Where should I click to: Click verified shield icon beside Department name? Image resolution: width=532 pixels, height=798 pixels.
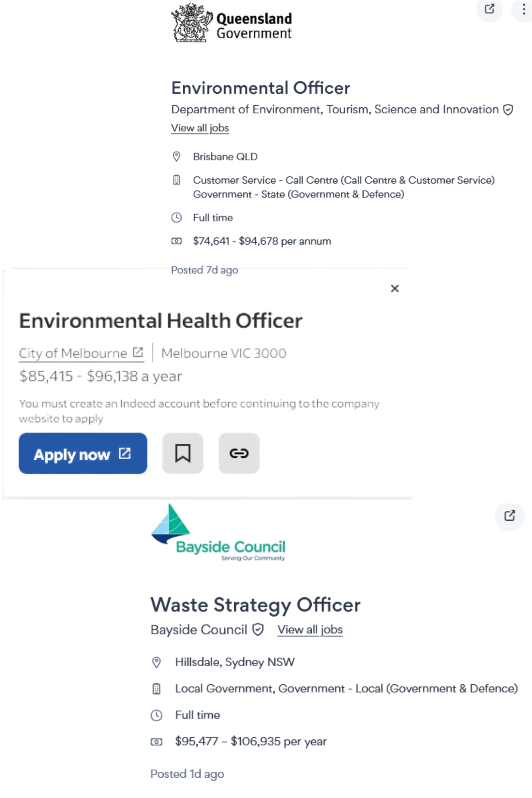pyautogui.click(x=508, y=110)
